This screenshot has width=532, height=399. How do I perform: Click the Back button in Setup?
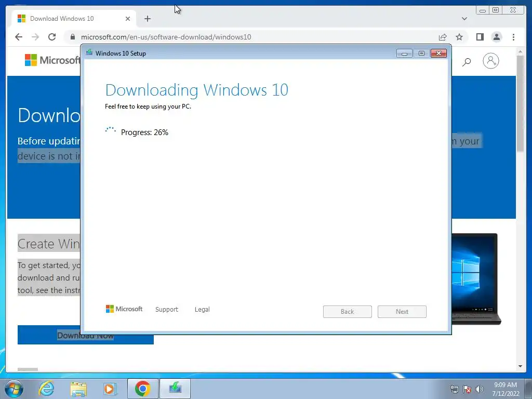pos(348,312)
